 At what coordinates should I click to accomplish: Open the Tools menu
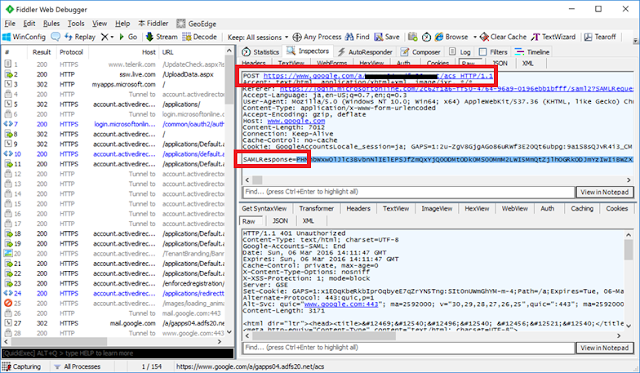point(76,23)
